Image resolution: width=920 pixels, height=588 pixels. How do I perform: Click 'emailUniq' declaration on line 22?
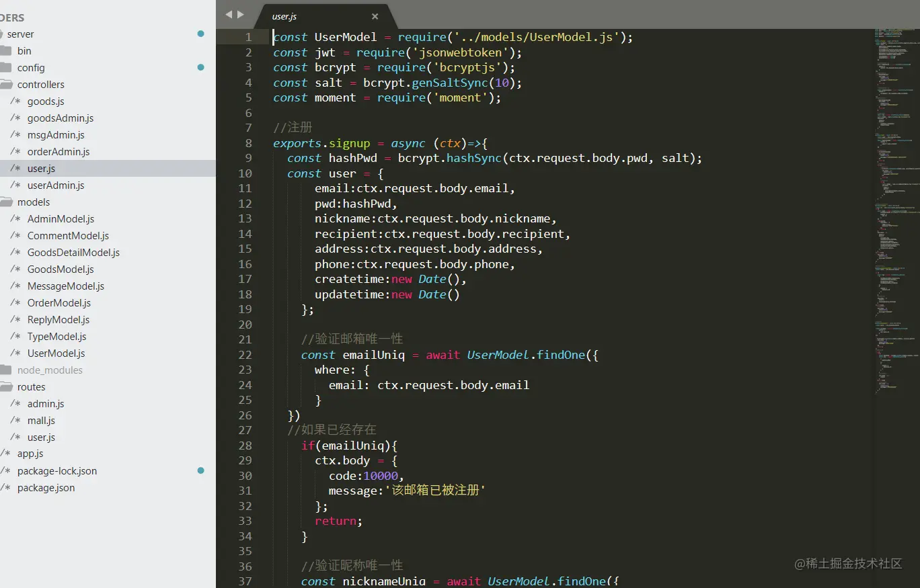pyautogui.click(x=374, y=355)
